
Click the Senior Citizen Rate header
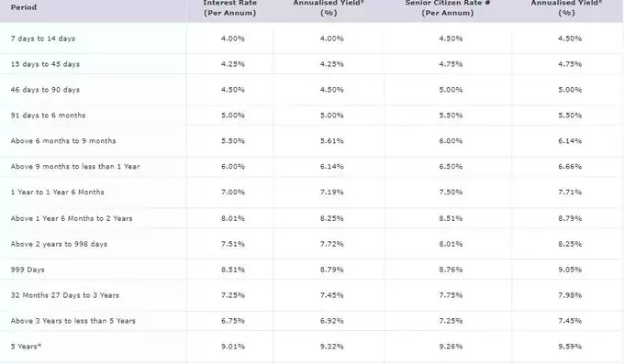[447, 8]
